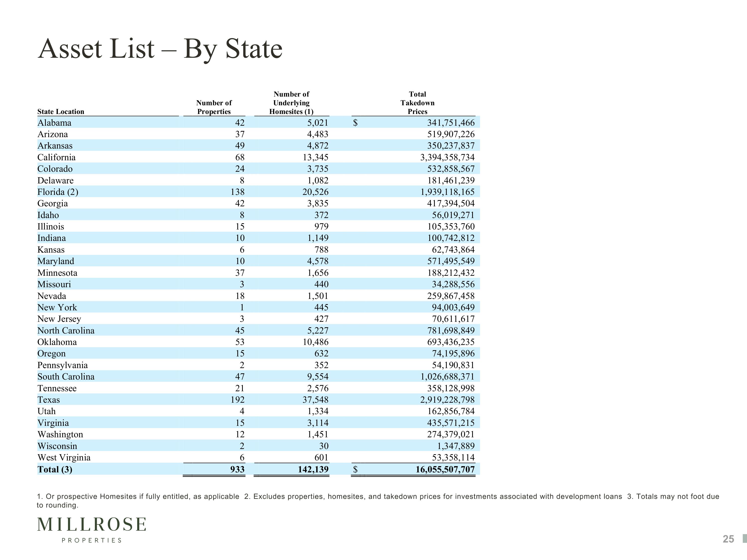
Task: Click the Total (3) row label
Action: pyautogui.click(x=55, y=470)
